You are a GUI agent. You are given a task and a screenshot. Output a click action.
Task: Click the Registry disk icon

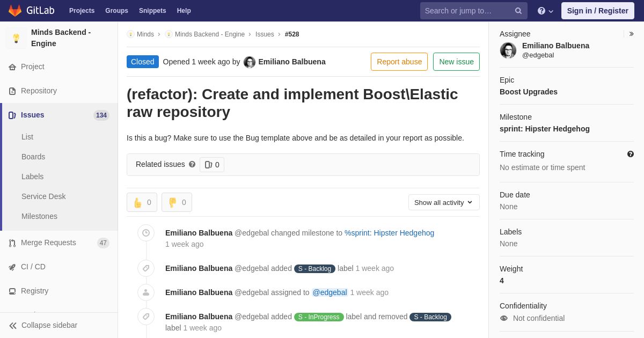click(x=12, y=291)
